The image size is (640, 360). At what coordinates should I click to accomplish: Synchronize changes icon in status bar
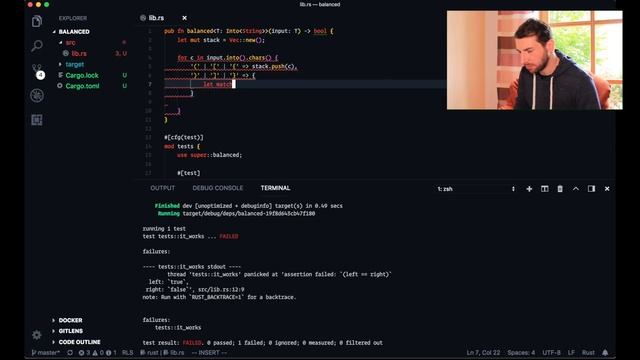point(70,353)
